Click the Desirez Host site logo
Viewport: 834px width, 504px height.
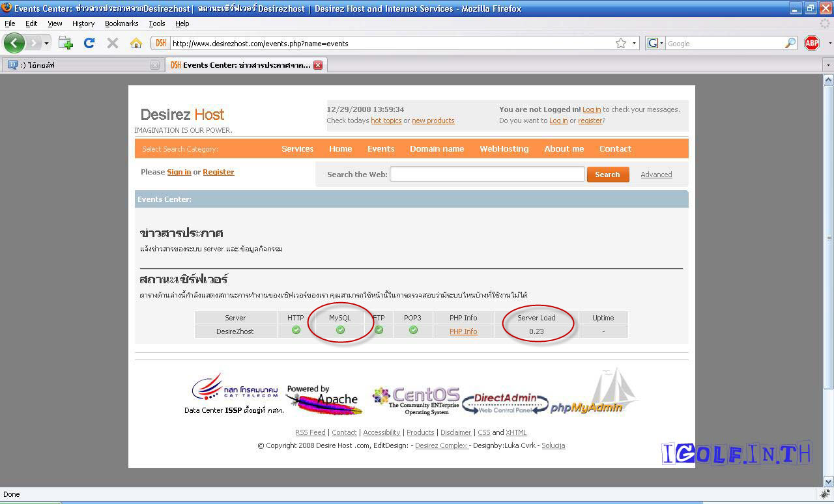tap(182, 115)
